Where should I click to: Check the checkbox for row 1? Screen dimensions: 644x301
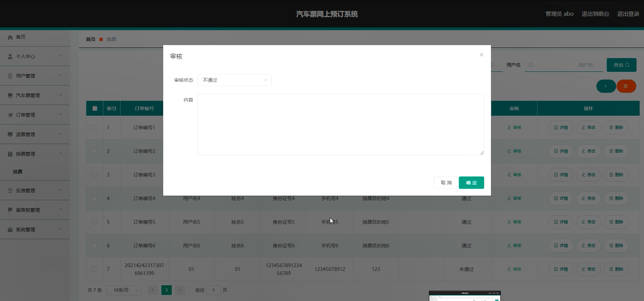pyautogui.click(x=94, y=128)
